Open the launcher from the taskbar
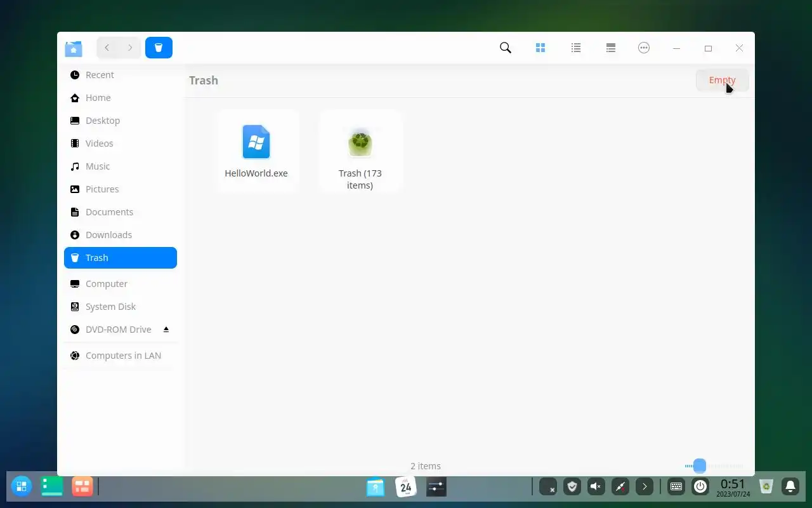This screenshot has height=508, width=812. [22, 487]
